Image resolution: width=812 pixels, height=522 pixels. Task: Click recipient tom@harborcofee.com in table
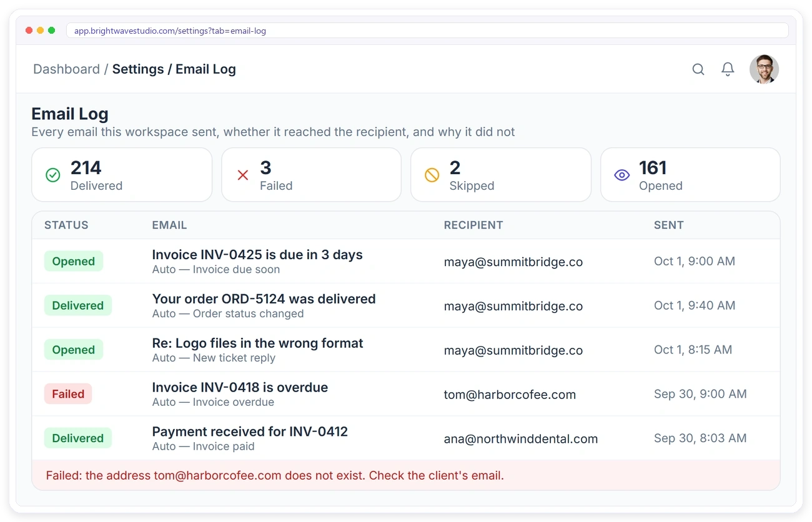pyautogui.click(x=510, y=395)
